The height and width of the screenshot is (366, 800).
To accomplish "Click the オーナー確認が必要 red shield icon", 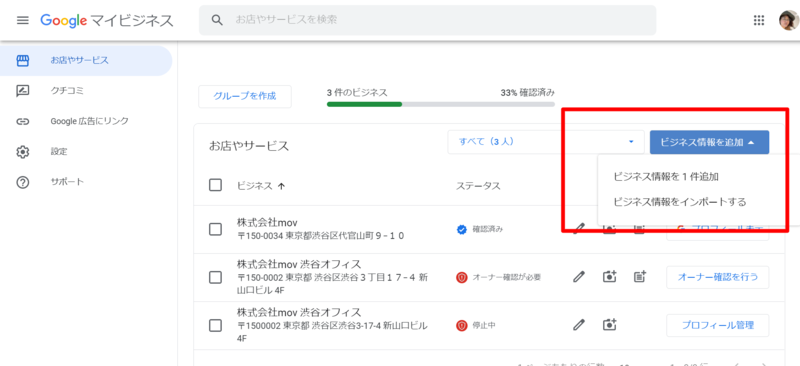I will pyautogui.click(x=462, y=277).
